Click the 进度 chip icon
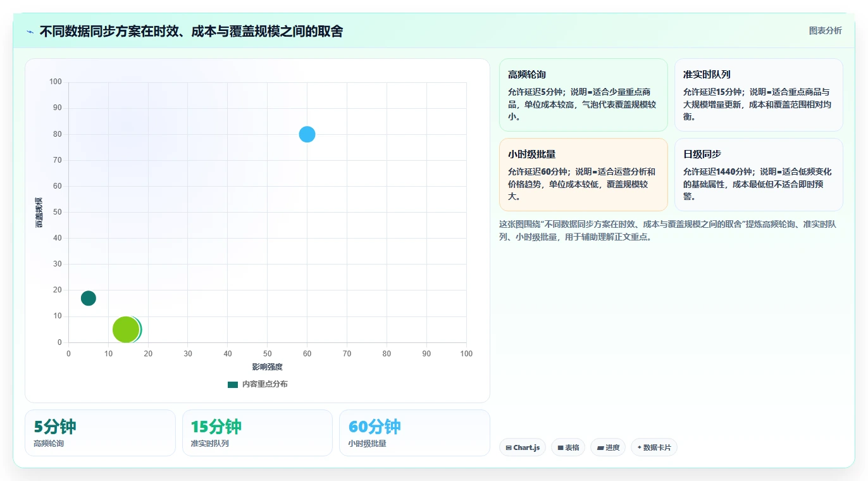This screenshot has height=481, width=868. click(x=600, y=447)
